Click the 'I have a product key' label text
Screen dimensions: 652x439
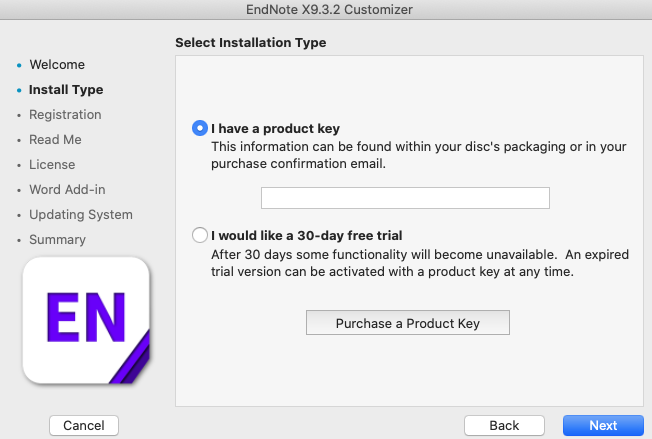[275, 128]
